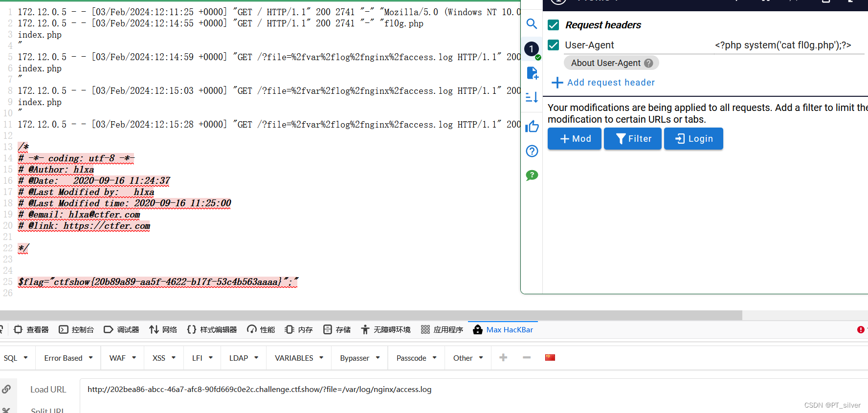868x413 pixels.
Task: Click the ModHeader search magnifier icon
Action: click(532, 24)
